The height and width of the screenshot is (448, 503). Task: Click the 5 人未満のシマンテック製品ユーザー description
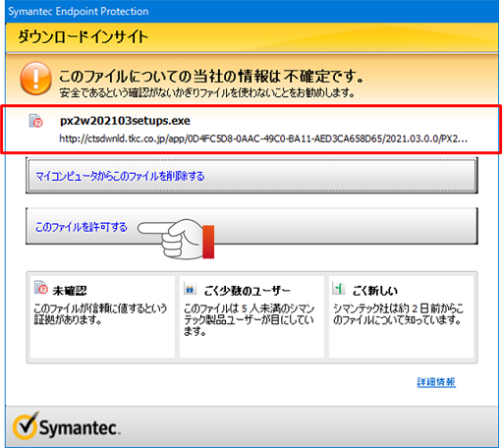249,319
